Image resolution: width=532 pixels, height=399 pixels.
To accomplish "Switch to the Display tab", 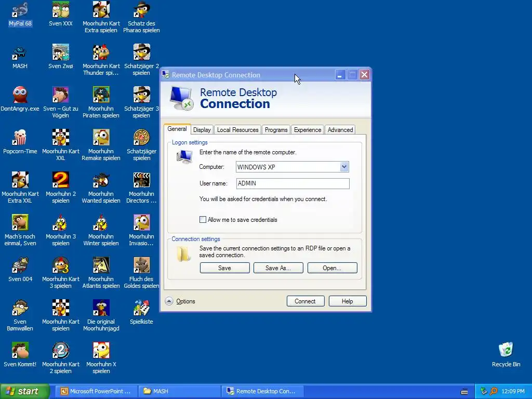I will click(202, 129).
